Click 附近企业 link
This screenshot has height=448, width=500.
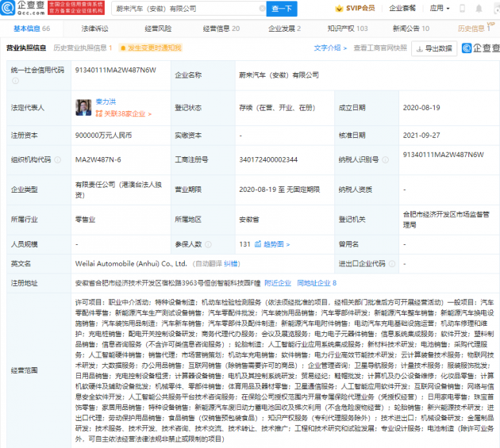pyautogui.click(x=278, y=283)
